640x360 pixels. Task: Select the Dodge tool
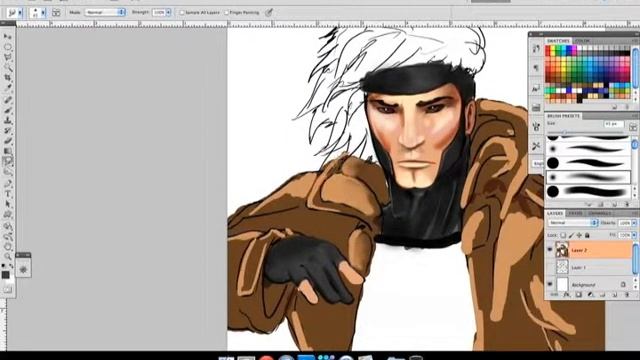(x=8, y=172)
